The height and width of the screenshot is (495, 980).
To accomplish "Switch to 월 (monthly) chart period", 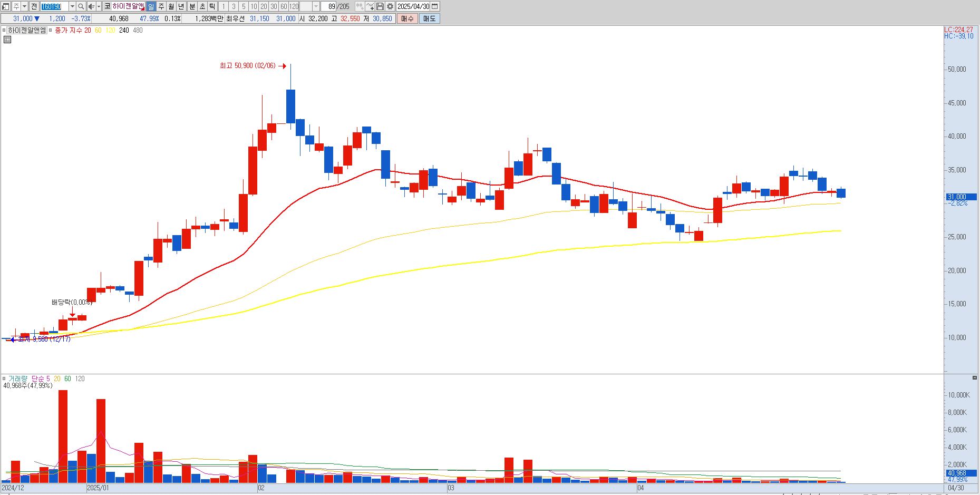I will [x=171, y=6].
